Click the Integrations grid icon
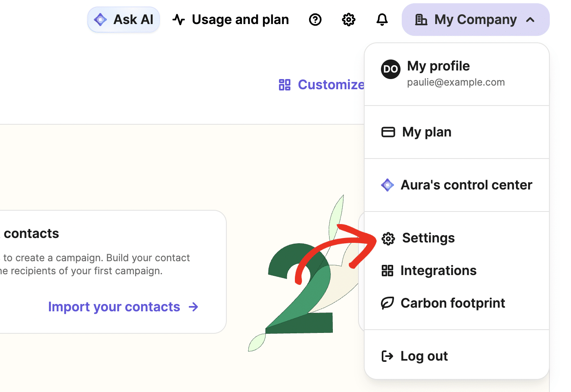The width and height of the screenshot is (571, 392). (x=387, y=270)
